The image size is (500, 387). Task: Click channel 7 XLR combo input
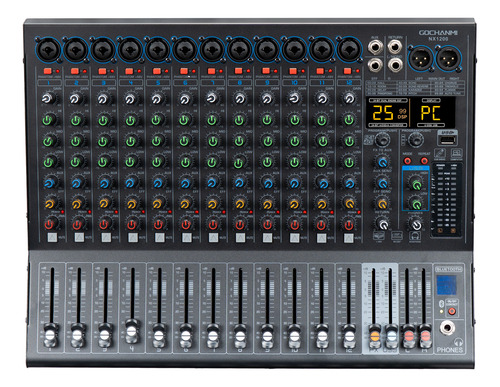[x=212, y=50]
